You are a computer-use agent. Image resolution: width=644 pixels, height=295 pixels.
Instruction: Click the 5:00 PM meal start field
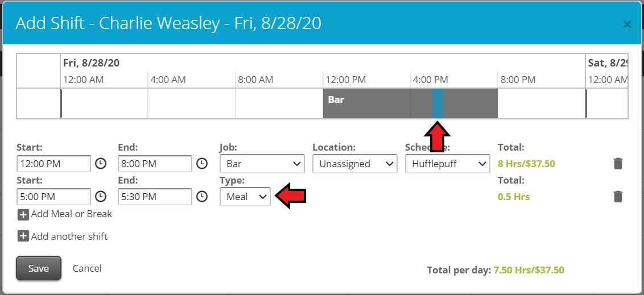[x=54, y=197]
